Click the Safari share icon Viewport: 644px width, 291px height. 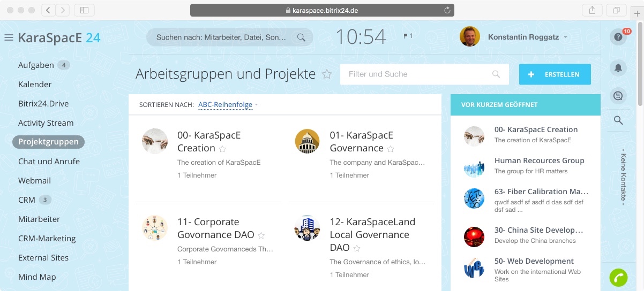click(592, 10)
